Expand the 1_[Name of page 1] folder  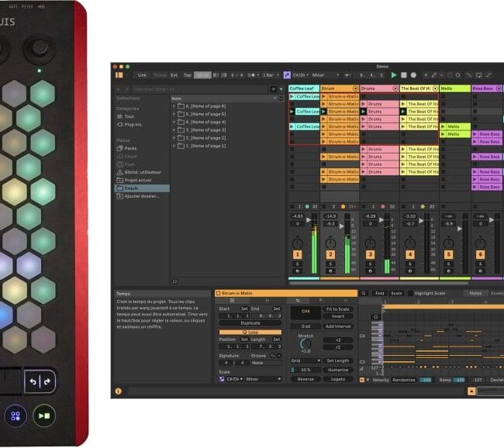pos(174,146)
